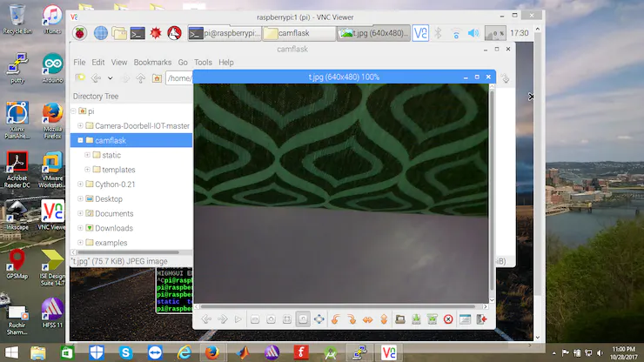The image size is (644, 362).
Task: Click directory tree horizontal scrollbar
Action: pyautogui.click(x=128, y=252)
